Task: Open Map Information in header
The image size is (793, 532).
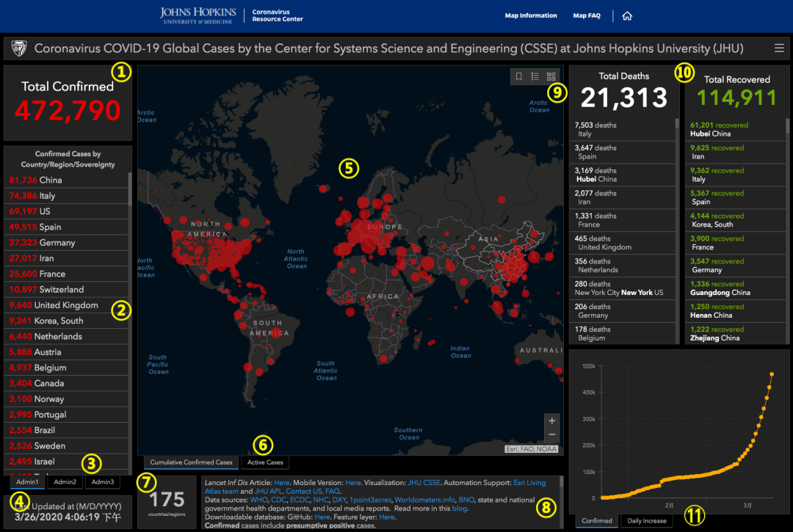Action: click(x=531, y=15)
